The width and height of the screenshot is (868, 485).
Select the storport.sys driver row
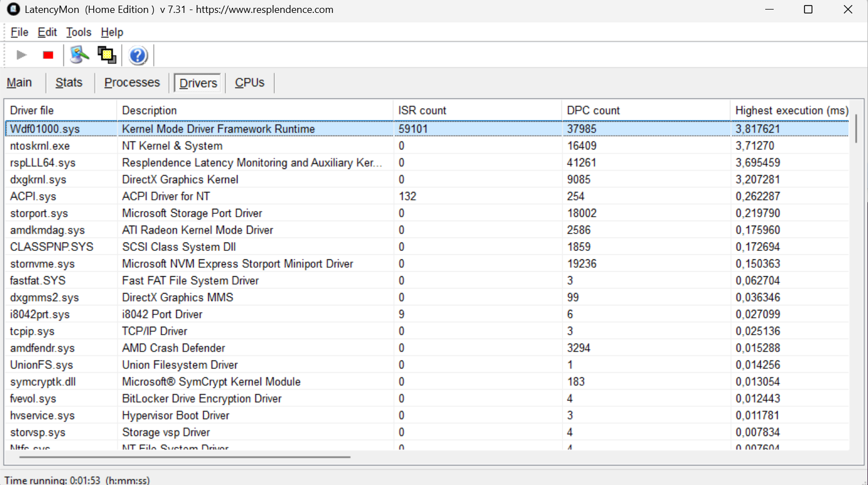tap(427, 213)
